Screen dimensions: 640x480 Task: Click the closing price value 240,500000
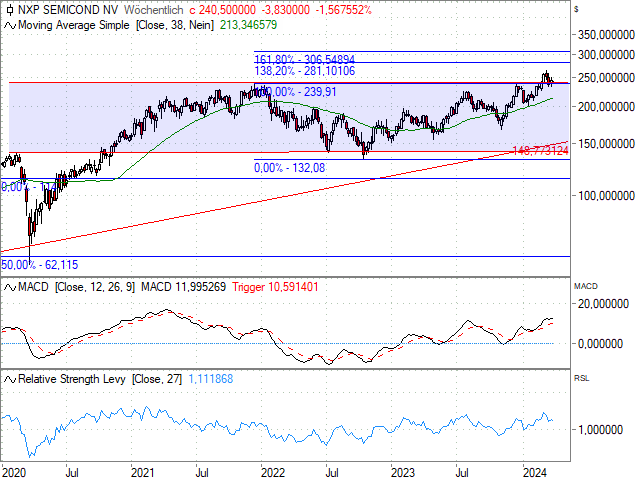coord(227,10)
